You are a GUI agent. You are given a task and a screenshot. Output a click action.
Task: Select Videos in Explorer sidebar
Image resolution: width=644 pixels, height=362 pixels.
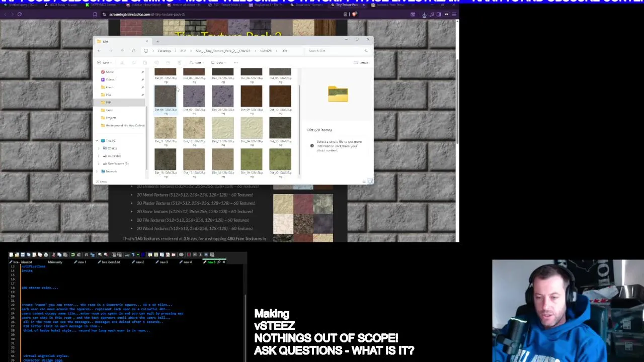point(110,79)
